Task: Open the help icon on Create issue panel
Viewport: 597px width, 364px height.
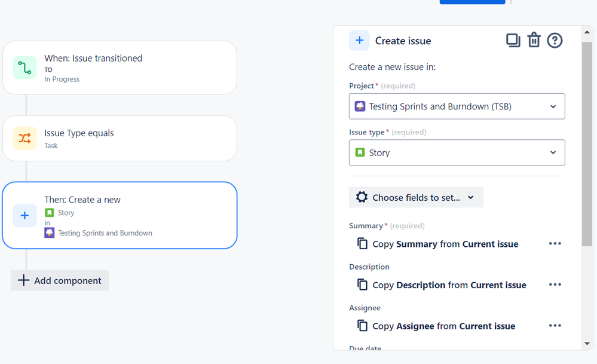Action: pos(555,40)
